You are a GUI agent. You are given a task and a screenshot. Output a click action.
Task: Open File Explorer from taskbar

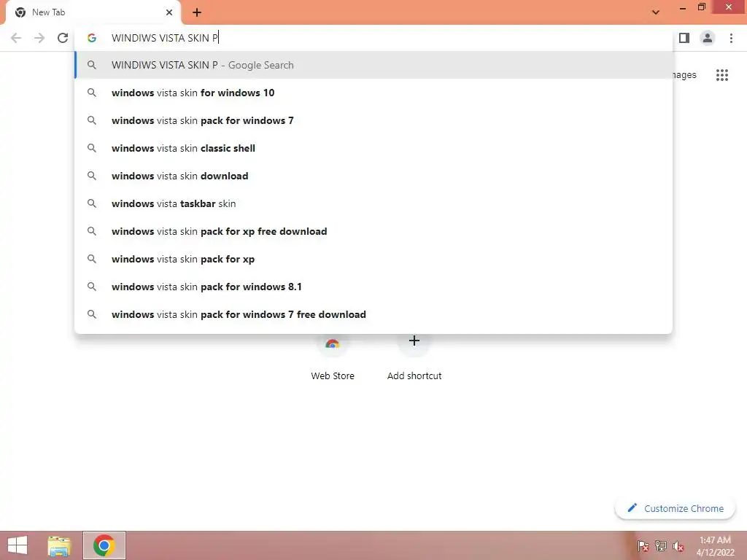(x=59, y=545)
